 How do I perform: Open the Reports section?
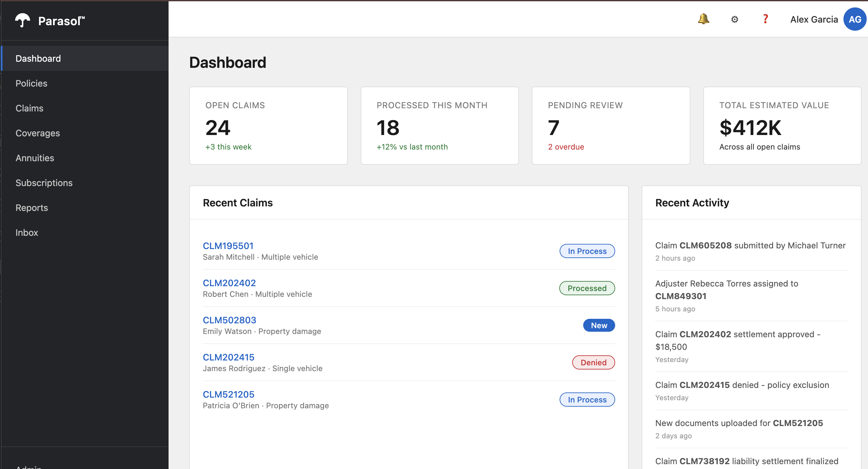pos(32,208)
